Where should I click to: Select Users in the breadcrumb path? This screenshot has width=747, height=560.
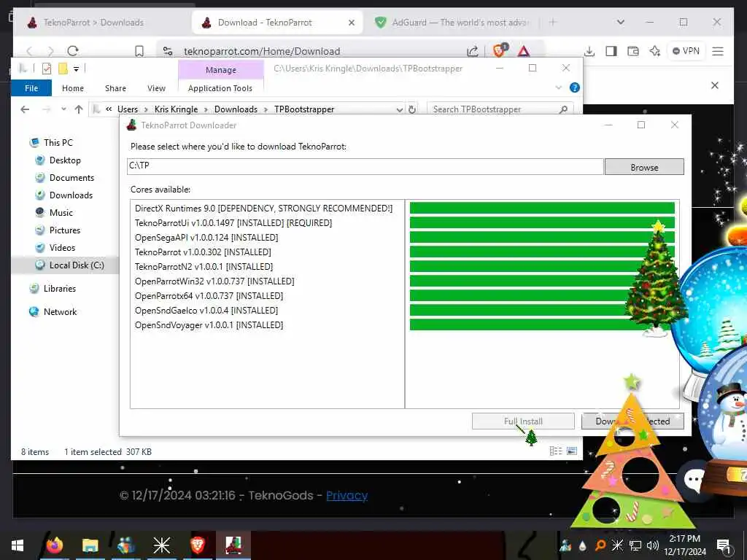point(128,109)
